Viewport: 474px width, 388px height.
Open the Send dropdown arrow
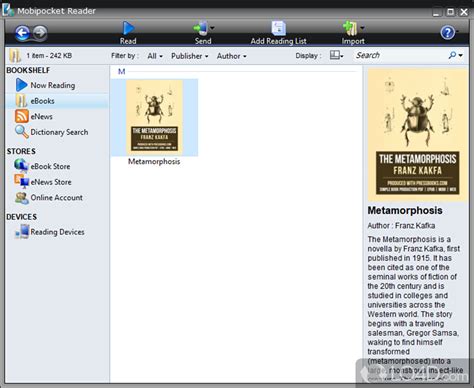click(x=212, y=28)
